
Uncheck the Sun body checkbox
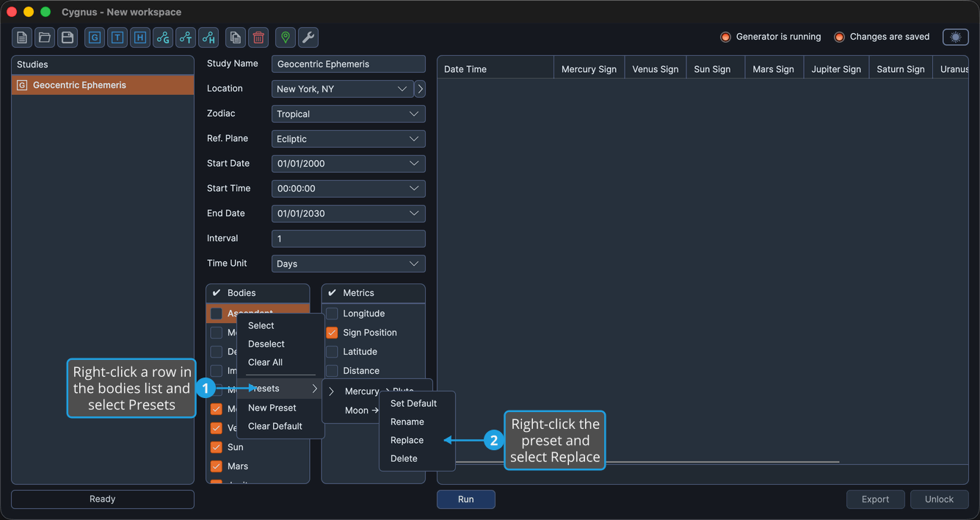(217, 447)
